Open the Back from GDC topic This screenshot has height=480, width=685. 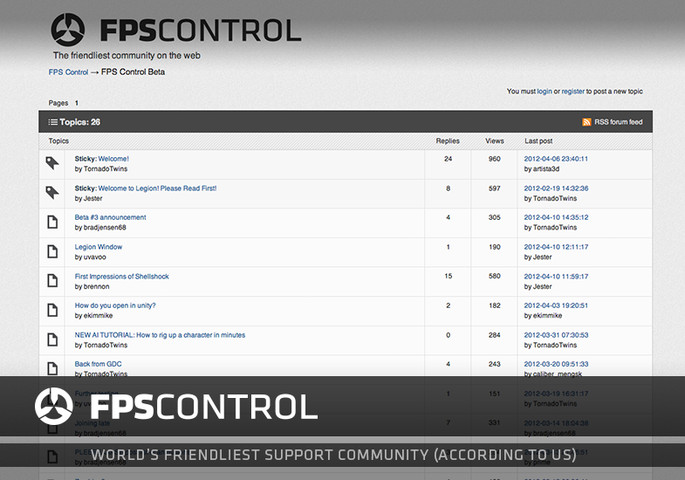(x=98, y=364)
